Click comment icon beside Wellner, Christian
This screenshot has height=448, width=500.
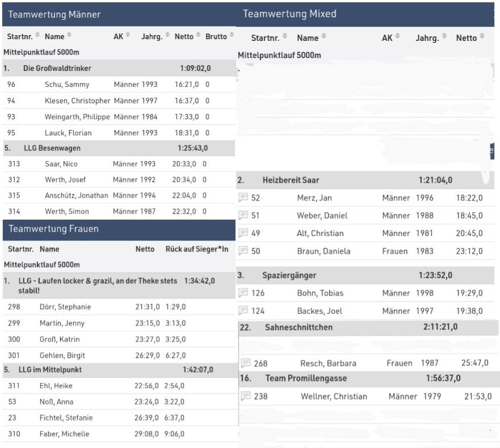[x=246, y=396]
